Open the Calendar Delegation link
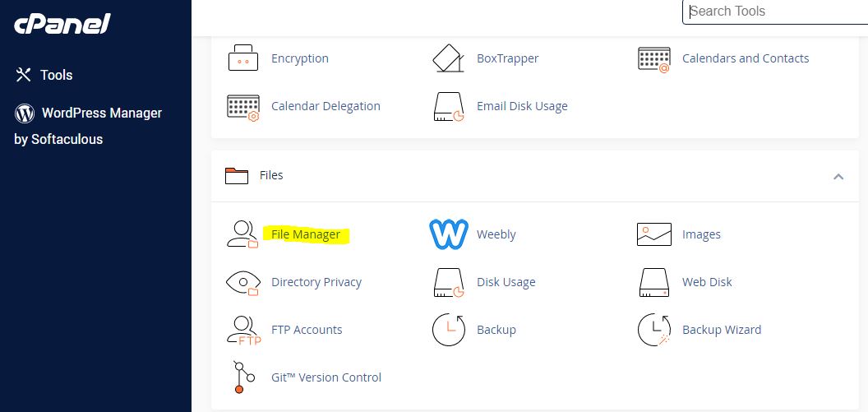The height and width of the screenshot is (412, 868). 325,106
